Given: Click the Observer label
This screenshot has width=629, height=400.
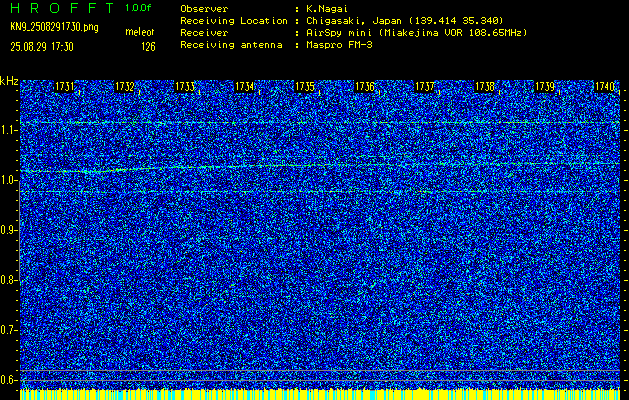Looking at the screenshot, I should pos(204,9).
